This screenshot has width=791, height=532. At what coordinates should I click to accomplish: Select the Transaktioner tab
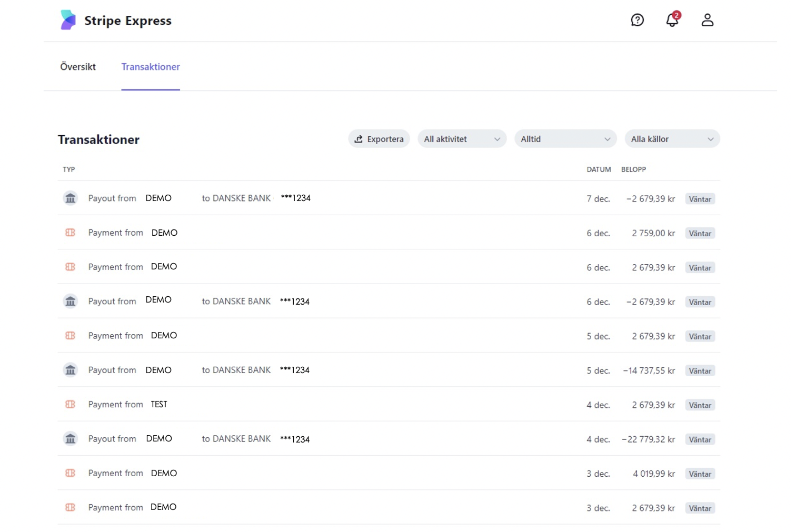tap(150, 67)
